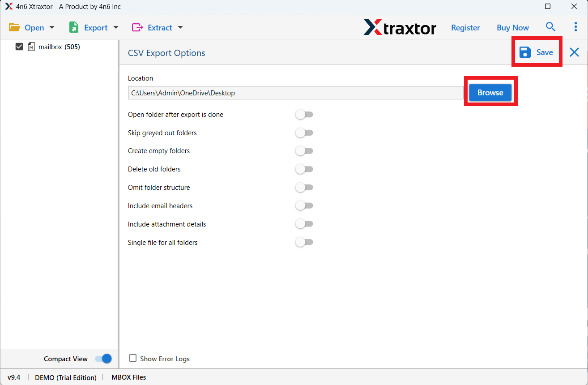Click the 4n6 Xtraxtor title bar app icon
This screenshot has height=385, width=588.
click(x=9, y=6)
